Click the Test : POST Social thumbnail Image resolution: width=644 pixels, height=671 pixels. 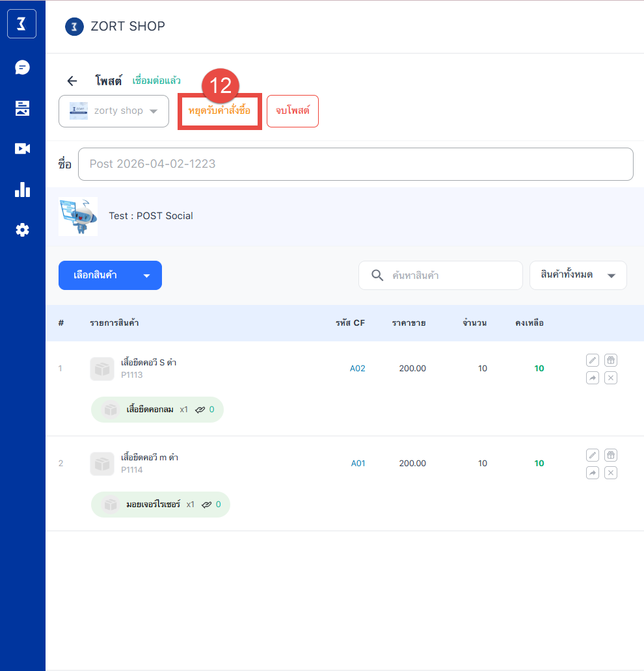coord(78,216)
